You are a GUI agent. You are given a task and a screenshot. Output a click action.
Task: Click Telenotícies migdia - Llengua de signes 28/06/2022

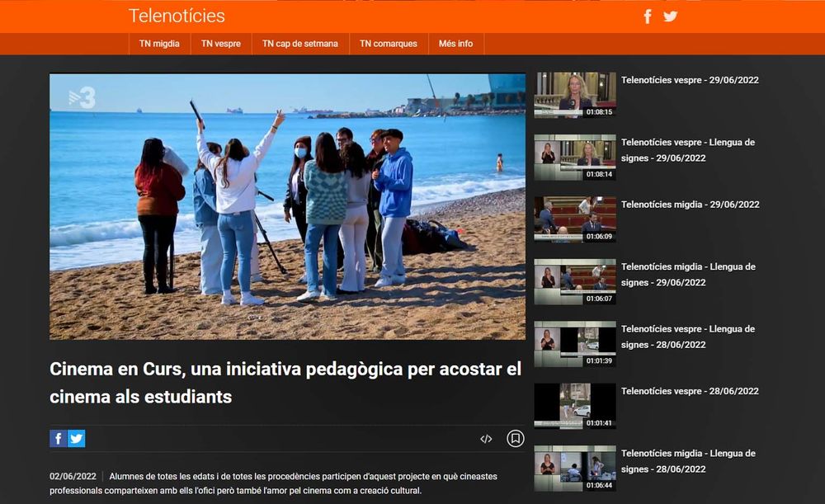[x=688, y=461]
